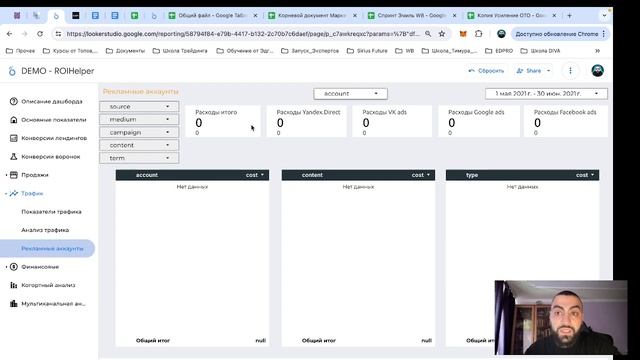
Task: Open Sirius Future bookmark folder
Action: [x=367, y=51]
